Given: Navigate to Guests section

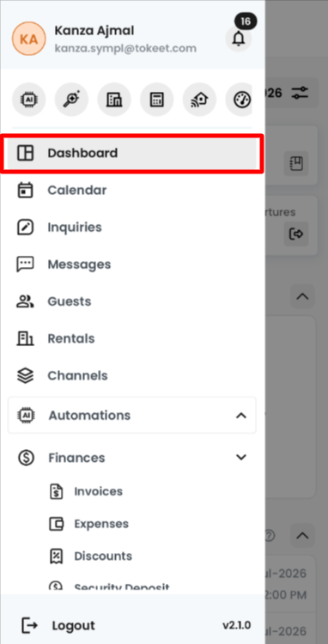Looking at the screenshot, I should coord(132,301).
